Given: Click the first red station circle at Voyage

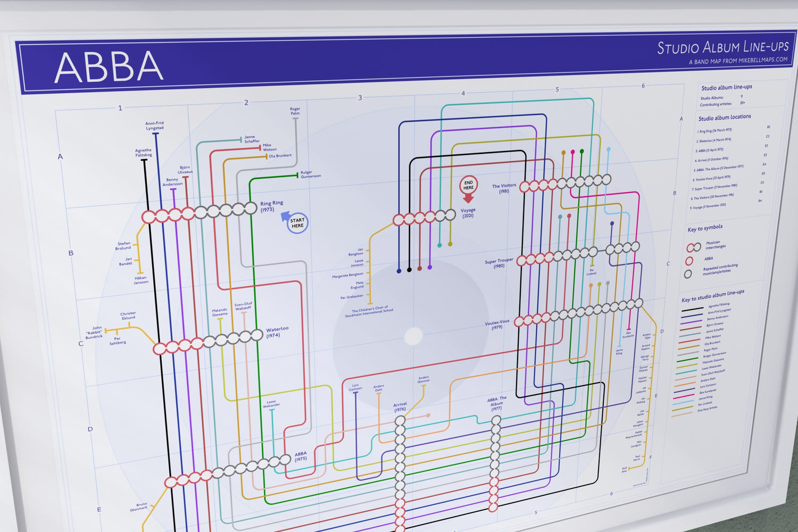Looking at the screenshot, I should [399, 220].
